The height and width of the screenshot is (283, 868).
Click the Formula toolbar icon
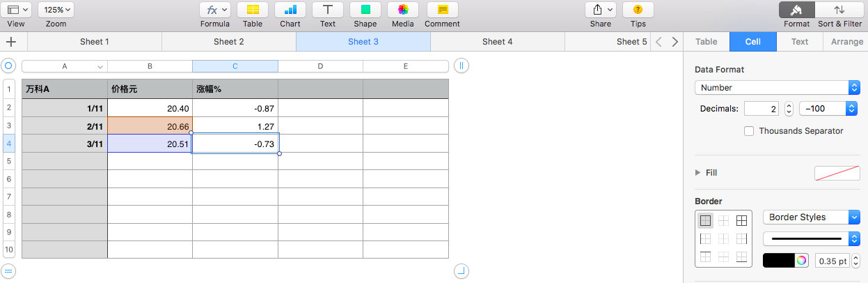coord(214,10)
